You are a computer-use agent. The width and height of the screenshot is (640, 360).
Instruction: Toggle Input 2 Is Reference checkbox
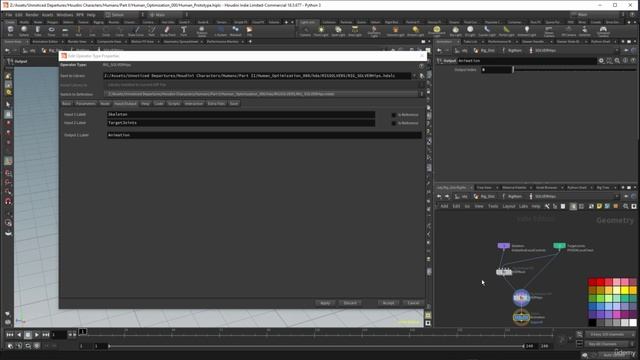pyautogui.click(x=394, y=123)
